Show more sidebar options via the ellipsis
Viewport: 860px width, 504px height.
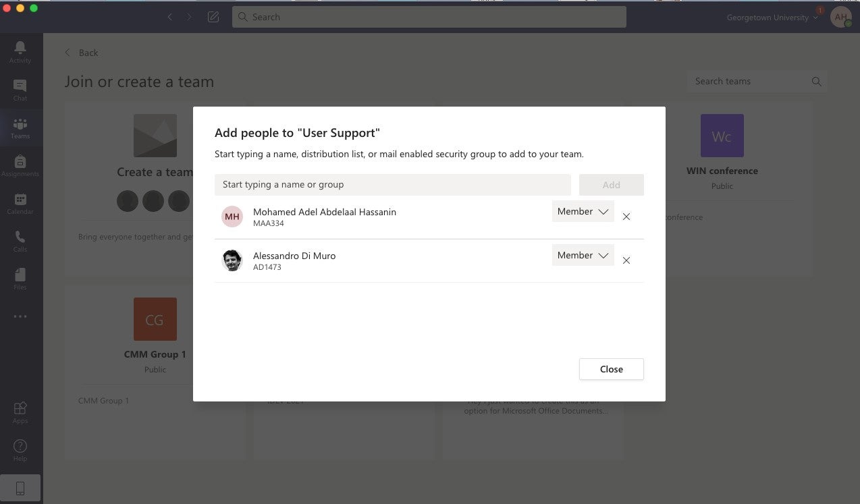[x=20, y=316]
